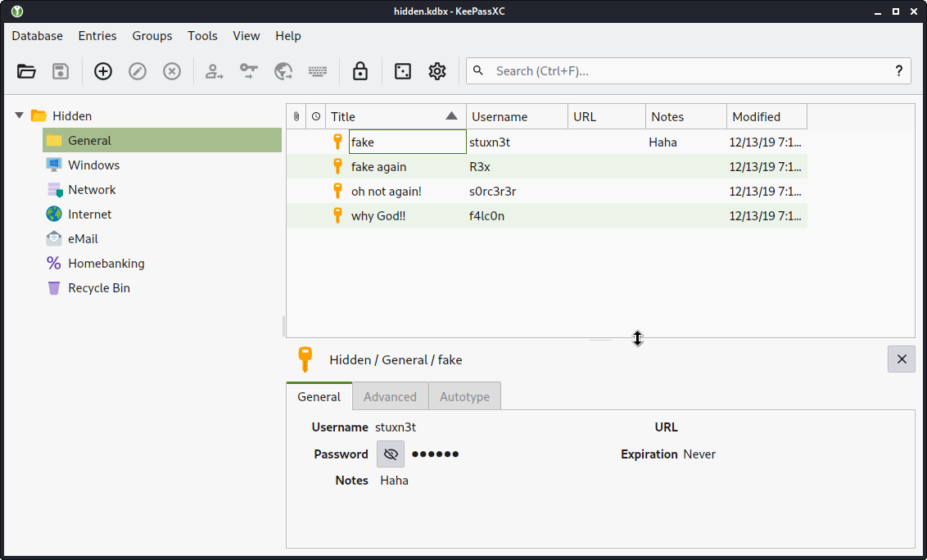Sort entries by Notes column header
927x560 pixels.
(x=686, y=116)
